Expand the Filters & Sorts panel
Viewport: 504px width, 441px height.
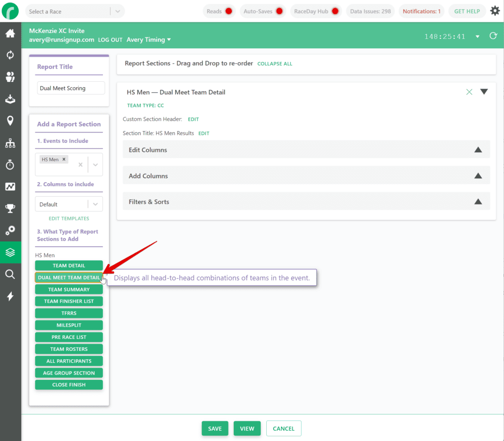306,202
